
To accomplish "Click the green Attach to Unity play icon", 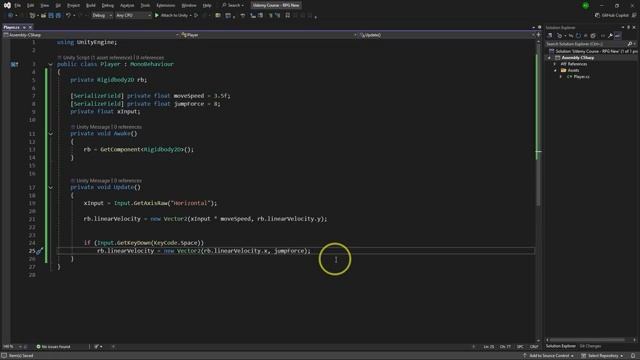I will coord(157,16).
